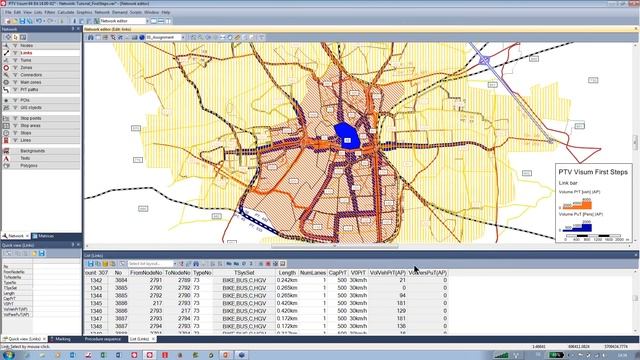Click the Connectors label in Network panel

click(x=31, y=75)
